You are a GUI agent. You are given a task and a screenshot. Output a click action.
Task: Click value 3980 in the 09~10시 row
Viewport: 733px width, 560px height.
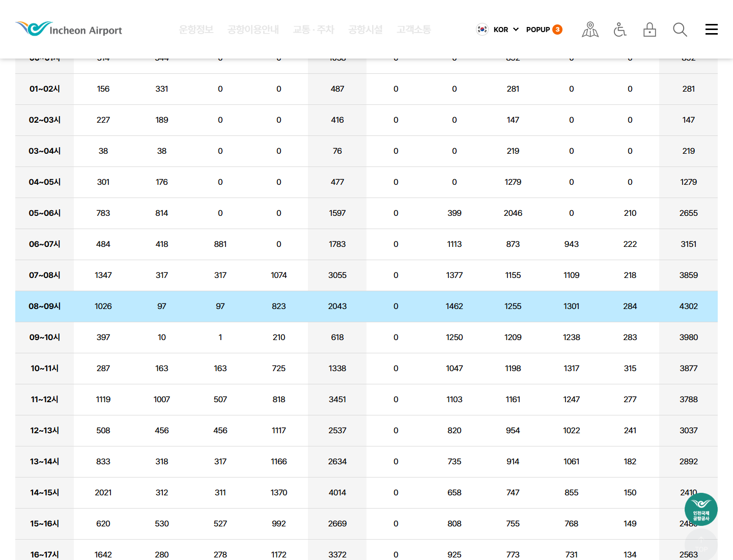[689, 338]
